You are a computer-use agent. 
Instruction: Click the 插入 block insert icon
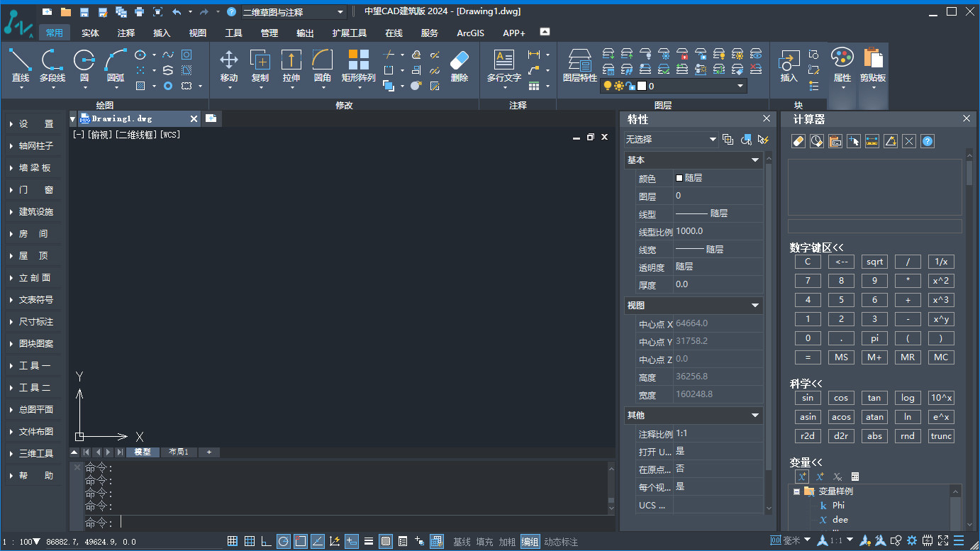pyautogui.click(x=789, y=62)
